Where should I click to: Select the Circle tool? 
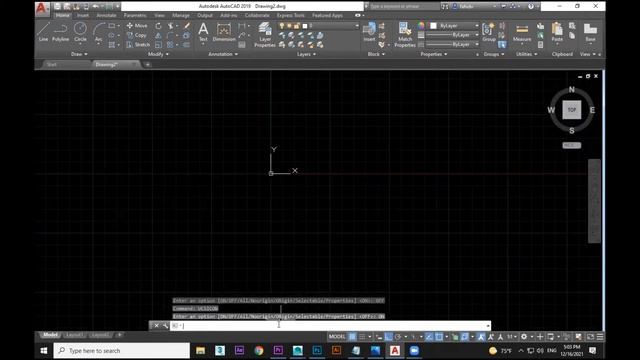(80, 32)
